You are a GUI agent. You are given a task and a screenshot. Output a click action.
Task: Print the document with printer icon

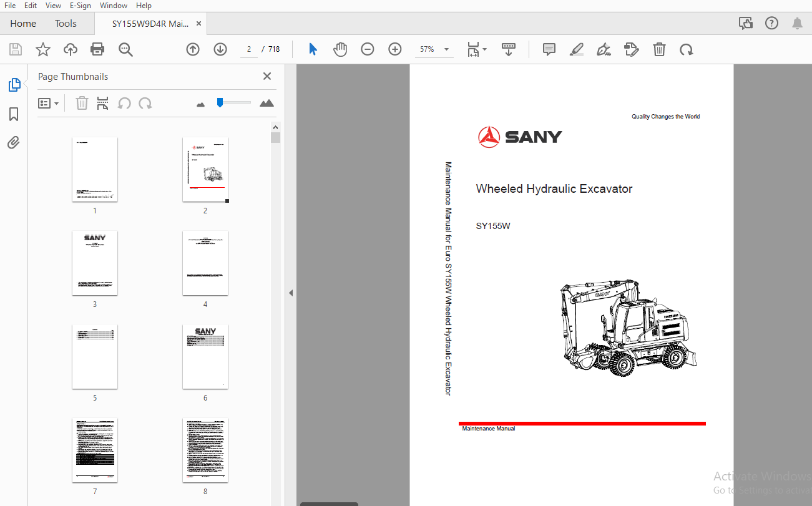click(97, 49)
